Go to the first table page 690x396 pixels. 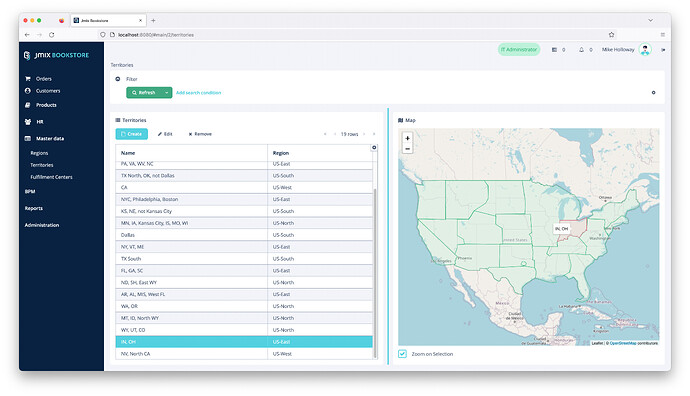coord(325,134)
